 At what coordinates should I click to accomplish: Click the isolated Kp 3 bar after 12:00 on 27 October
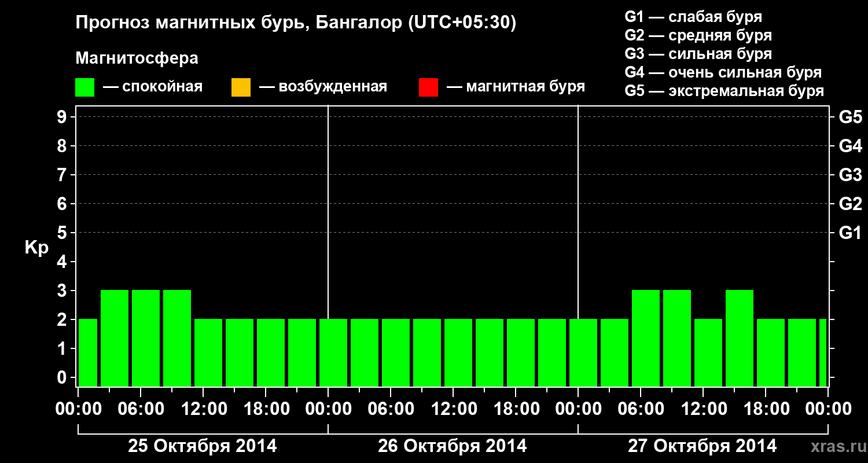740,338
